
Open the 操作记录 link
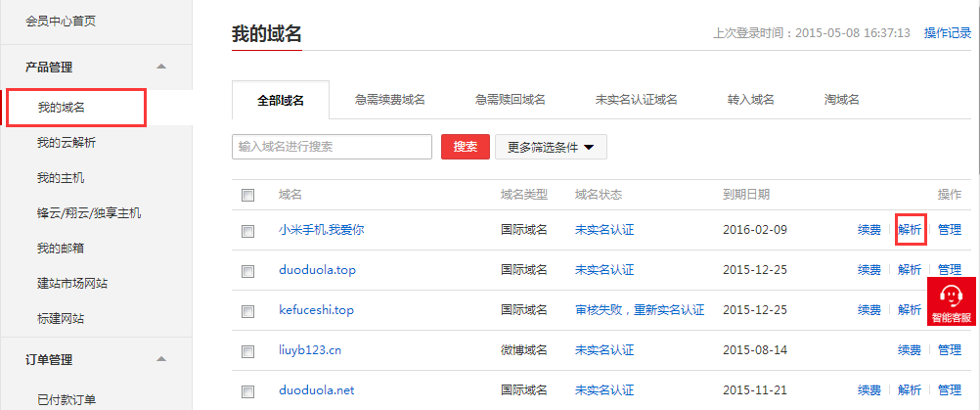point(947,33)
